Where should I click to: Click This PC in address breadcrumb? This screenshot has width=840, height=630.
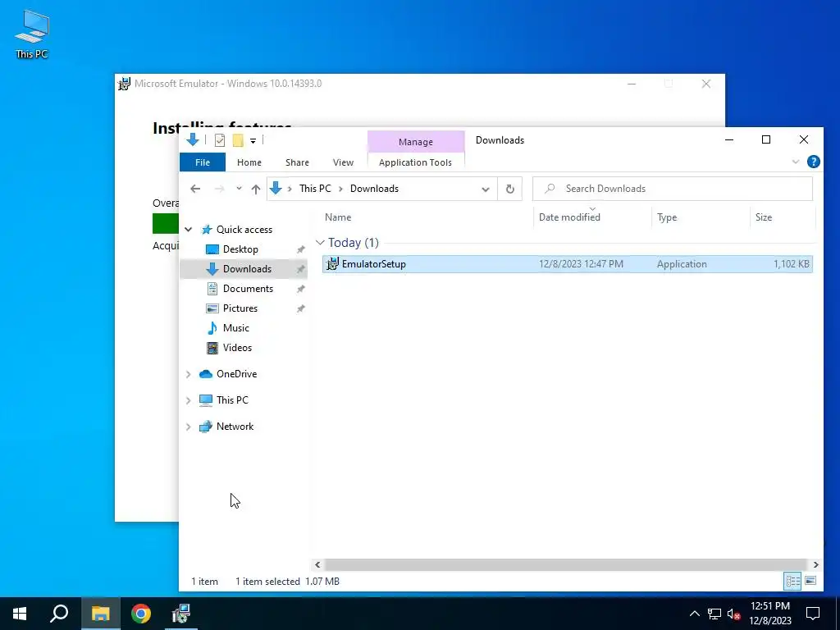tap(315, 189)
